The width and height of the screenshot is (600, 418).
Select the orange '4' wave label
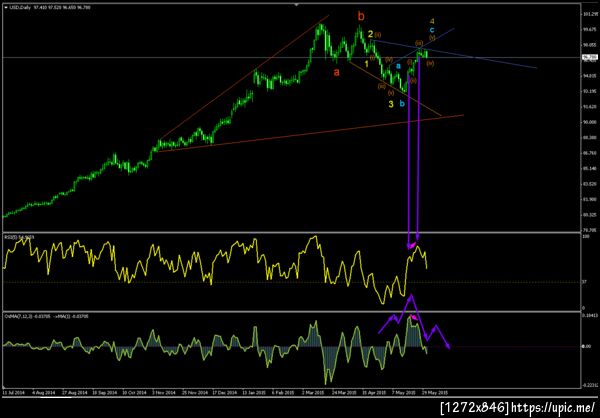pos(432,20)
